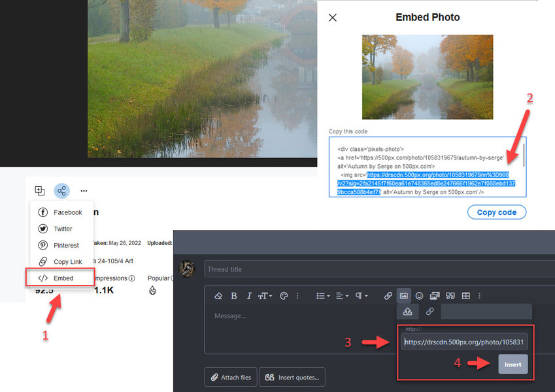Close the Embed Photo dialog

coord(333,18)
